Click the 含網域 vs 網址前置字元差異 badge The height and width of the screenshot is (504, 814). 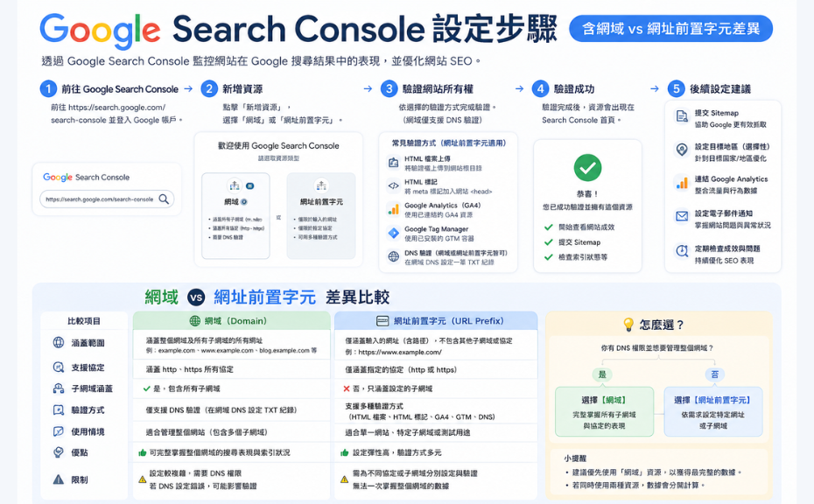670,29
